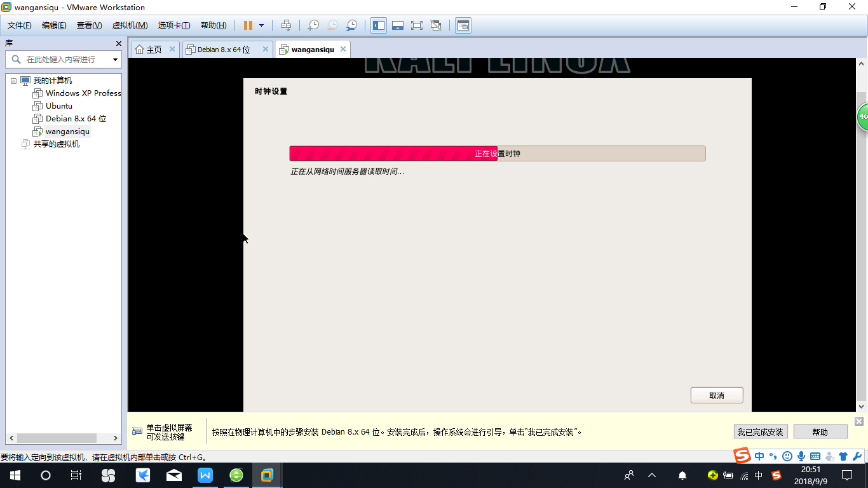Click the revert to snapshot icon
This screenshot has height=488, width=868.
tap(332, 25)
